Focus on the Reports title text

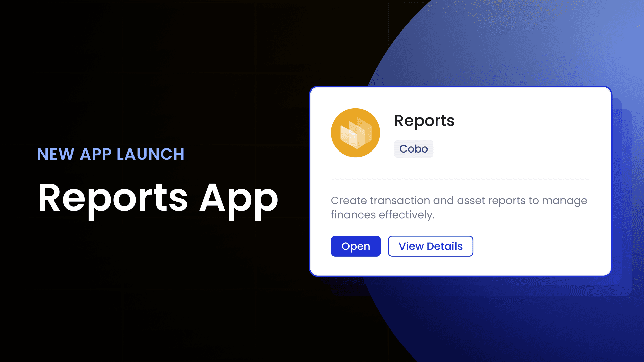click(x=424, y=120)
